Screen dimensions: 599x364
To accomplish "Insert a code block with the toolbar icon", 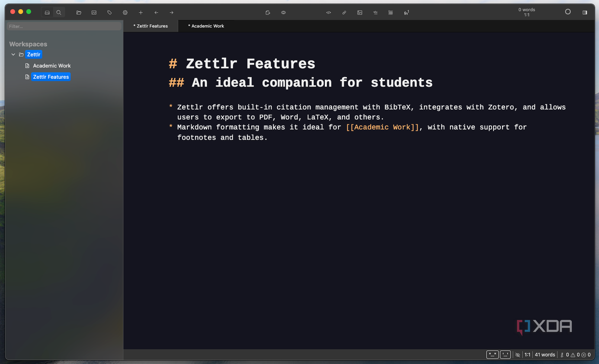I will (x=329, y=13).
